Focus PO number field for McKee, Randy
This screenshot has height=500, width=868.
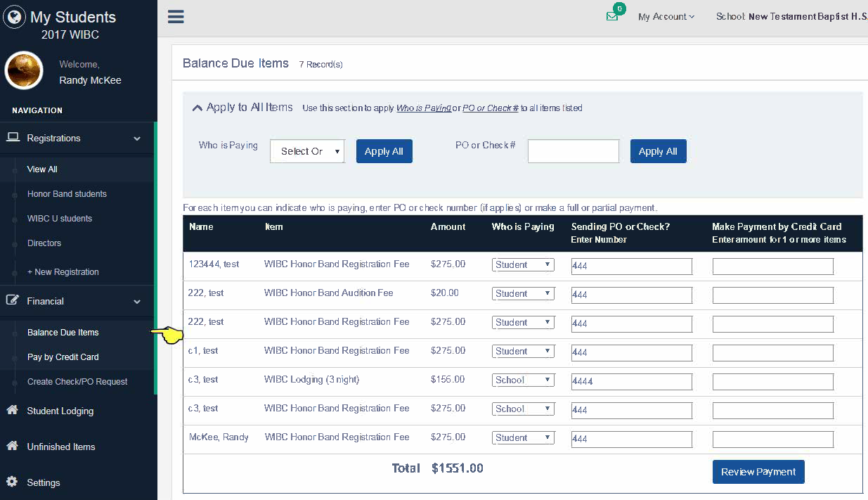(632, 439)
